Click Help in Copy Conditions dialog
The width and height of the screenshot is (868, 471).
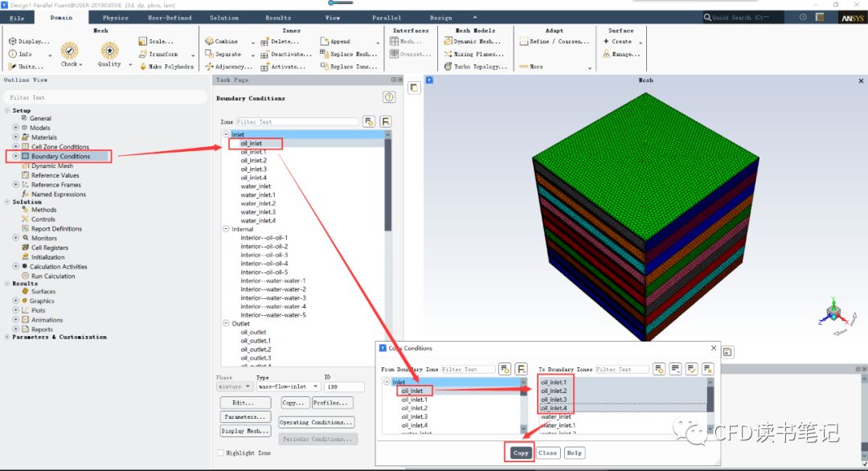[x=574, y=453]
